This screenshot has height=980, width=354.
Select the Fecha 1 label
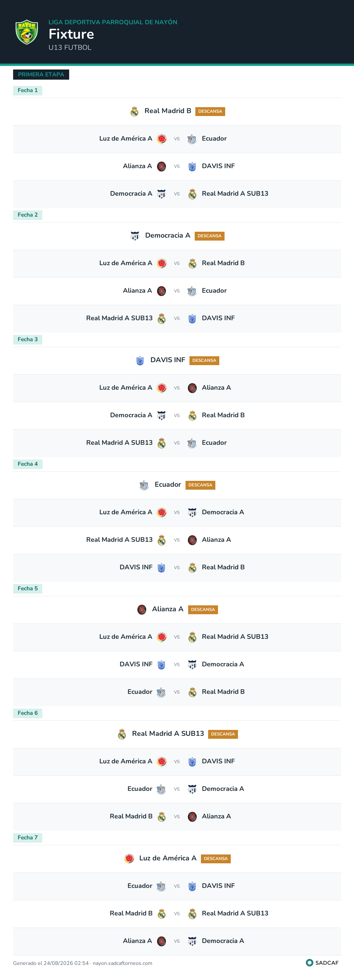pyautogui.click(x=28, y=90)
